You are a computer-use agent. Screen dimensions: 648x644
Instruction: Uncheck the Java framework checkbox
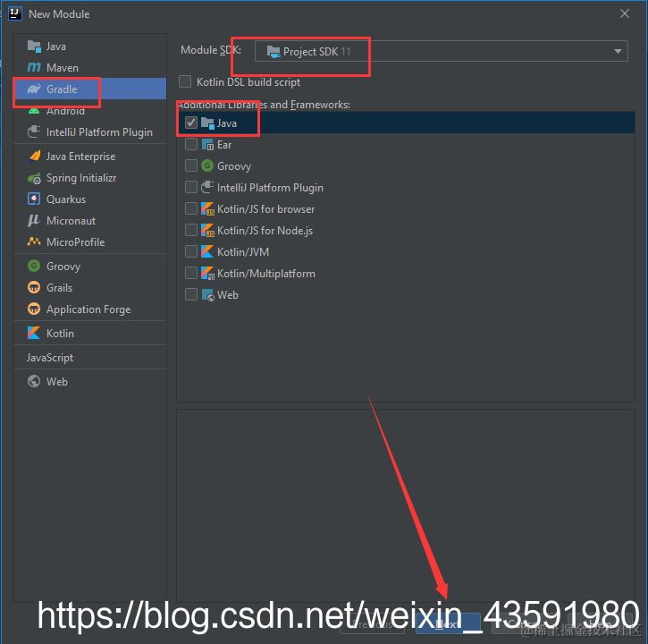click(x=191, y=123)
